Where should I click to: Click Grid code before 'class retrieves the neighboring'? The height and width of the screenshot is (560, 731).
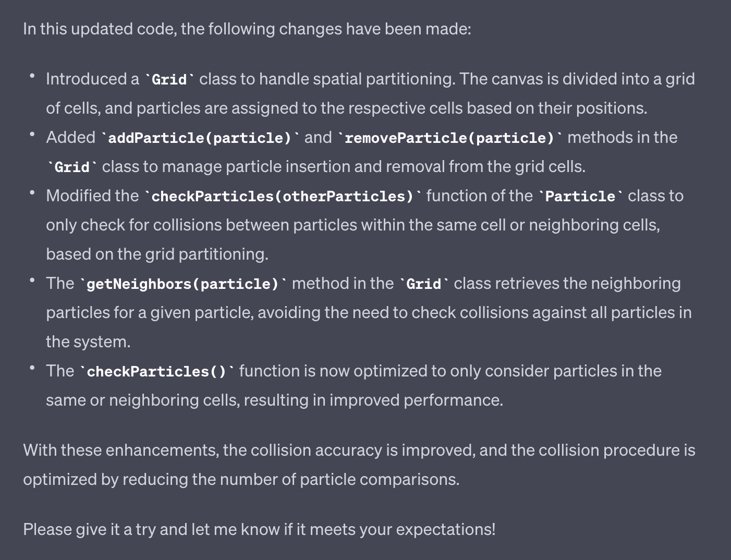(x=423, y=284)
